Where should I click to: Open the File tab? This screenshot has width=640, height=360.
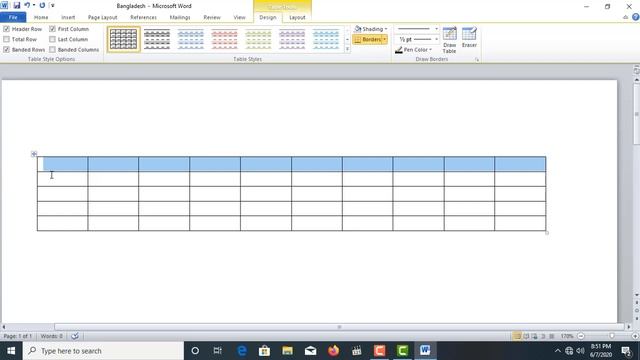13,18
